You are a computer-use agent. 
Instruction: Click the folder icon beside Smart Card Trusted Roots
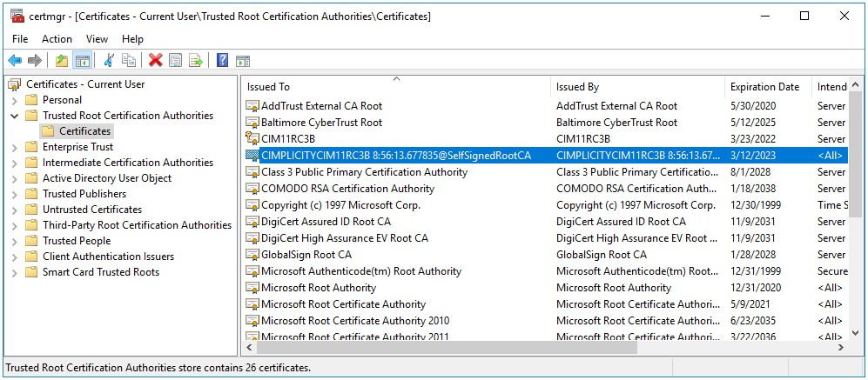tap(31, 272)
